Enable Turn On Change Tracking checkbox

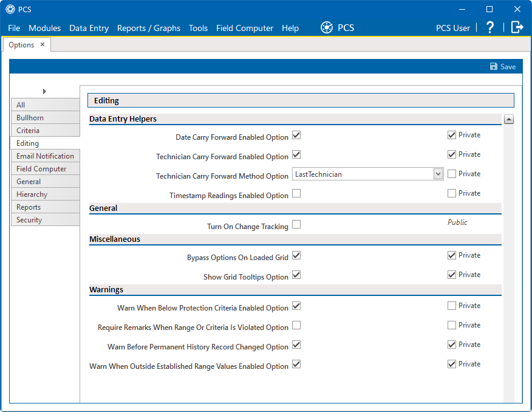pyautogui.click(x=296, y=224)
